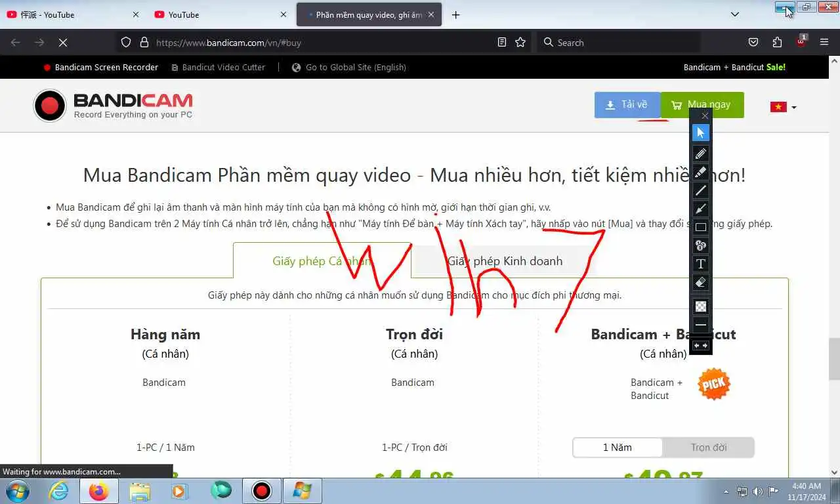Open Windows Explorer folder in taskbar
Image resolution: width=840 pixels, height=504 pixels.
[x=140, y=491]
